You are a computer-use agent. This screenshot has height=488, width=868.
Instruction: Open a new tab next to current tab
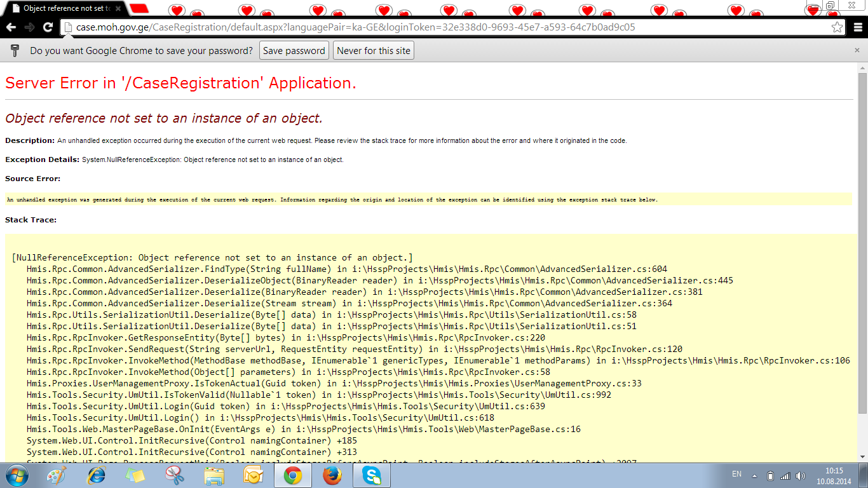140,9
